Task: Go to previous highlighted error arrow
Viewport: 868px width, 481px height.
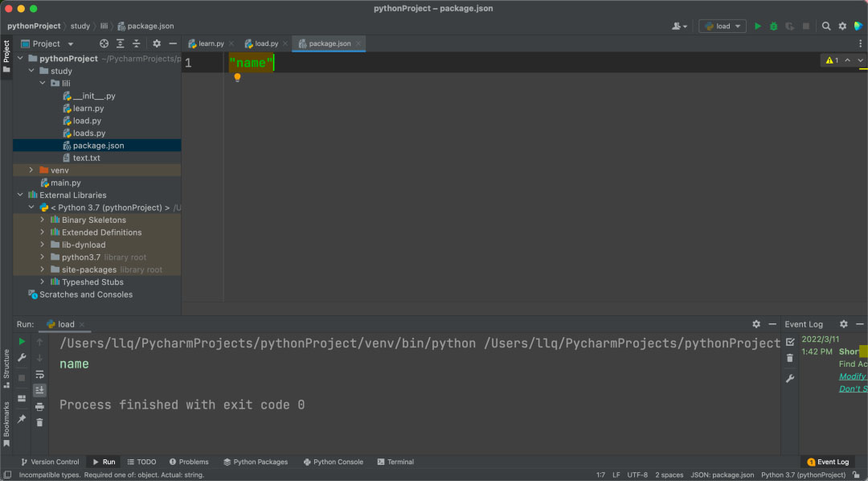Action: tap(848, 60)
